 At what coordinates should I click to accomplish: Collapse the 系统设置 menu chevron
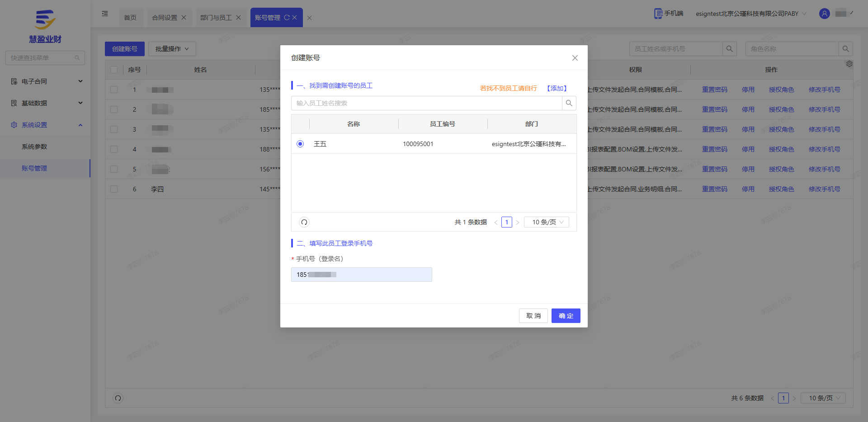pos(80,125)
